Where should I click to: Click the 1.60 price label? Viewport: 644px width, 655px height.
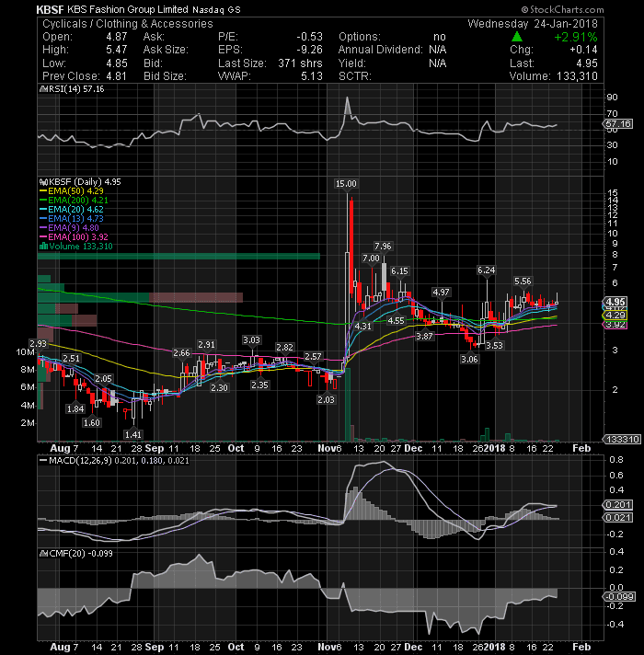click(91, 423)
